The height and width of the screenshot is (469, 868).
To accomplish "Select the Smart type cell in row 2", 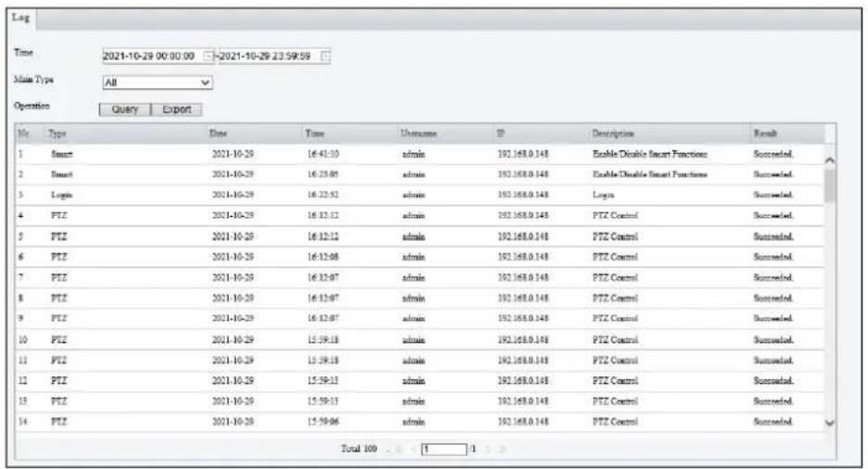I will [61, 174].
